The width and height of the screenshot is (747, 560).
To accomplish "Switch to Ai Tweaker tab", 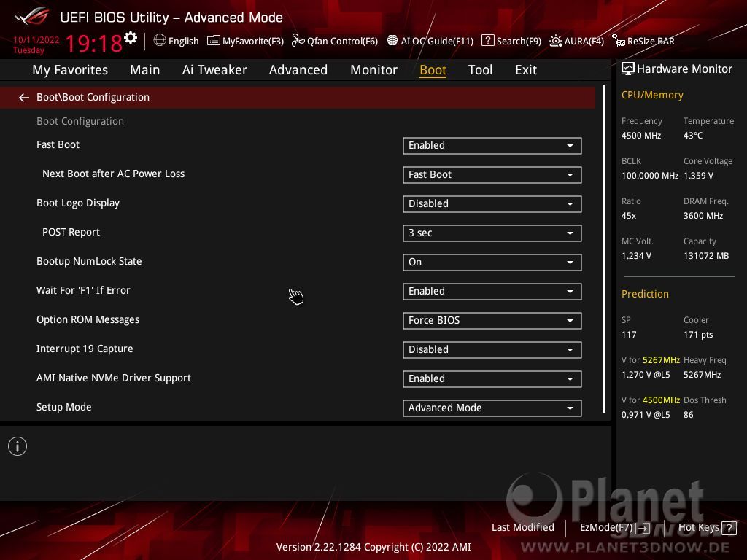I will [214, 70].
